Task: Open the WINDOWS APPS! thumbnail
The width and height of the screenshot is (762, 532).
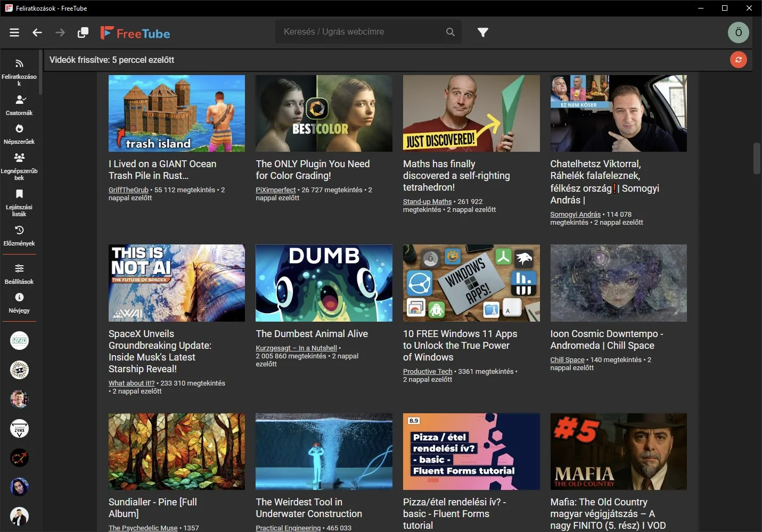Action: coord(471,283)
